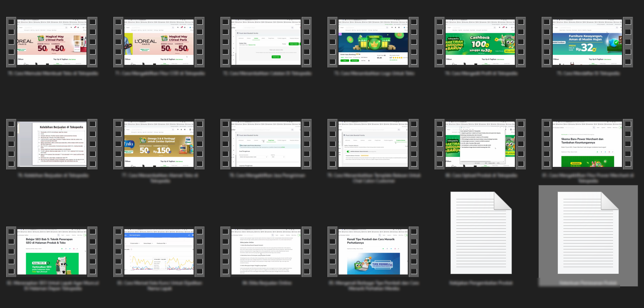The width and height of the screenshot is (644, 308).
Task: Select the Omega 3 & 6 banner video
Action: [159, 144]
